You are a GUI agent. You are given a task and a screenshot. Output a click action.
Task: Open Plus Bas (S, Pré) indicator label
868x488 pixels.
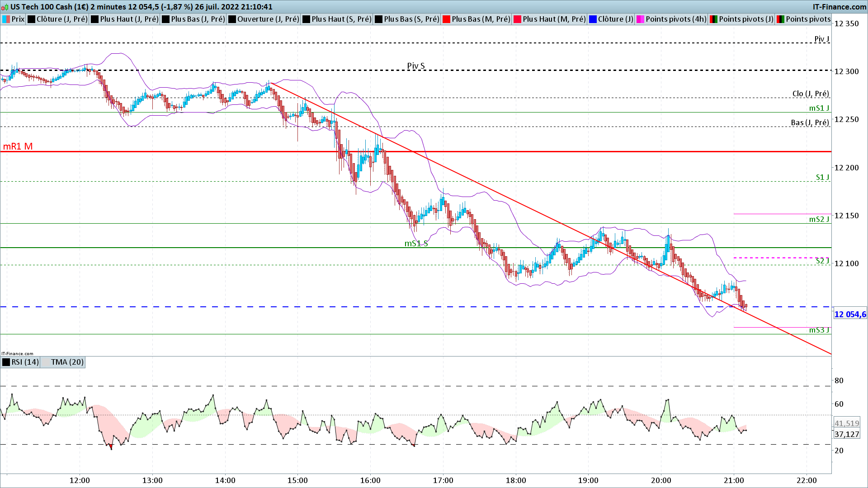click(x=411, y=19)
